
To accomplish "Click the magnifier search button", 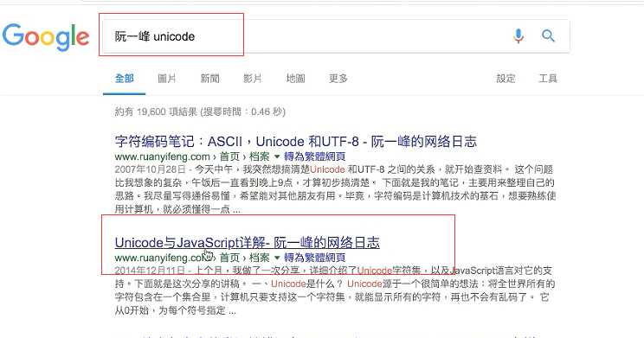I will [x=548, y=36].
